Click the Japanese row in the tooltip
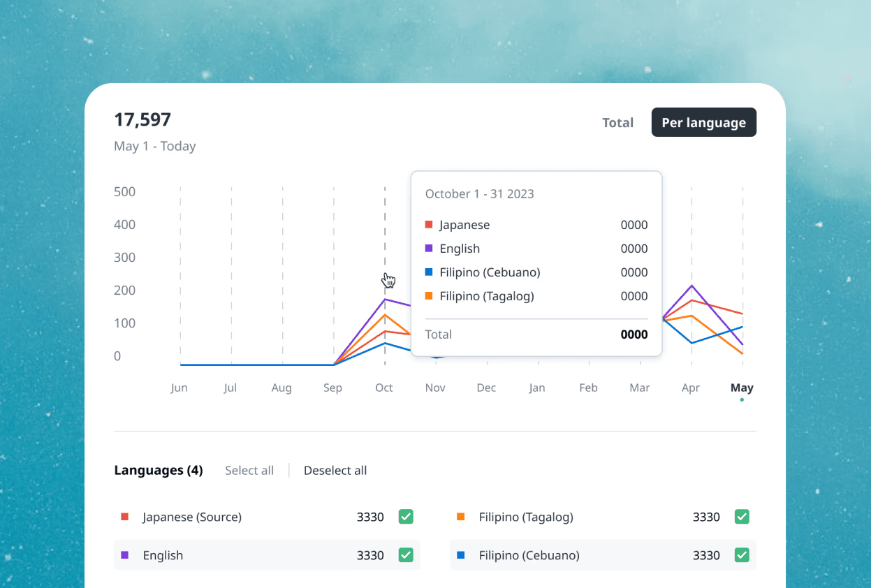This screenshot has height=588, width=871. point(536,225)
